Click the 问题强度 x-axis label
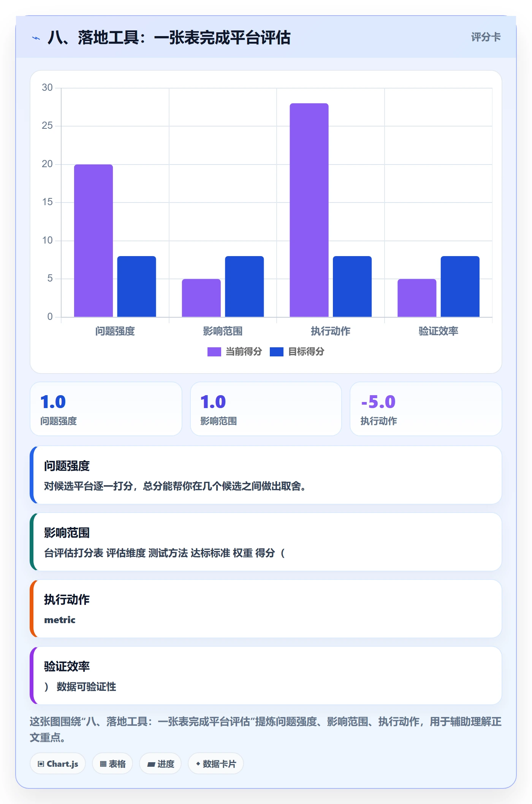The height and width of the screenshot is (804, 532). (x=115, y=331)
